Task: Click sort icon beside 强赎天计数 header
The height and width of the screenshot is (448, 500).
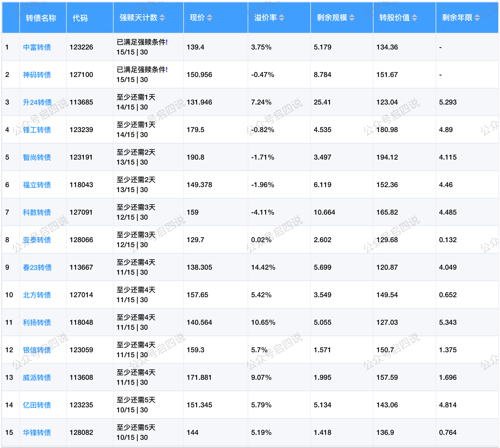Action: tap(162, 18)
